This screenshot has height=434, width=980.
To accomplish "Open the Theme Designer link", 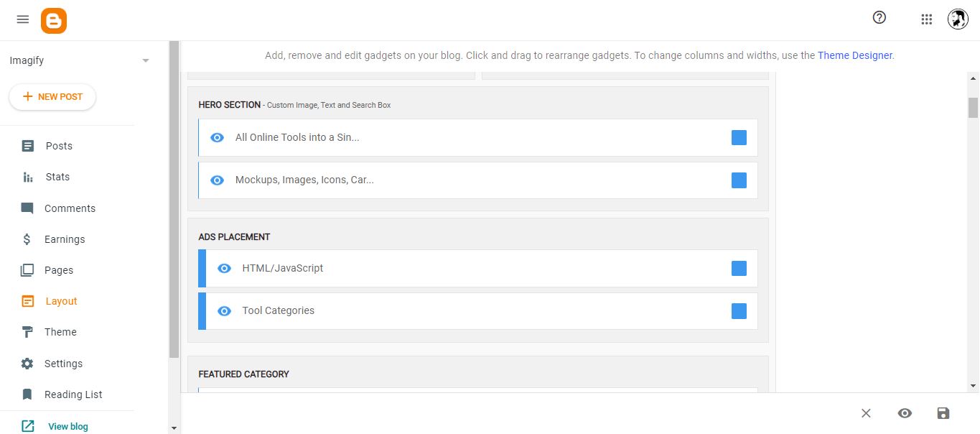I will (854, 55).
